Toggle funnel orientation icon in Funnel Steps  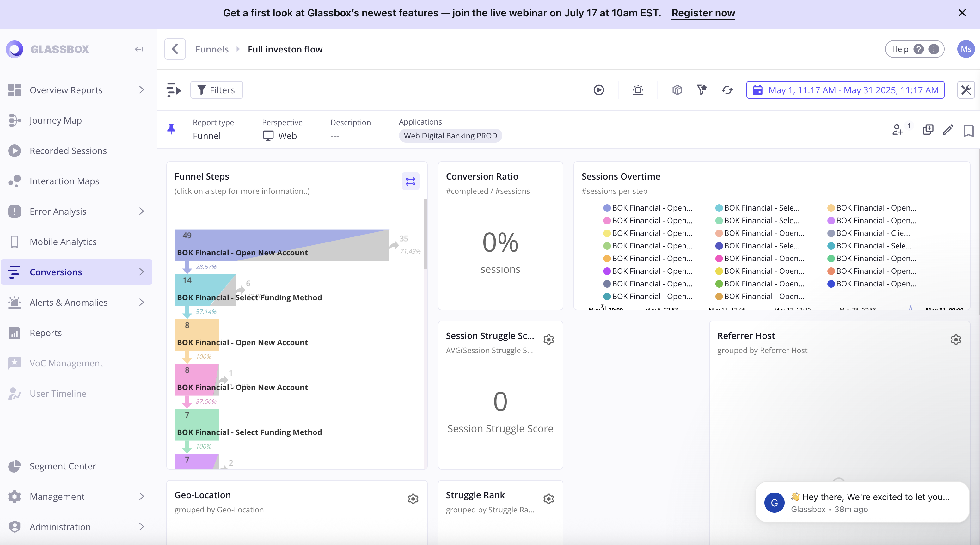pyautogui.click(x=410, y=181)
